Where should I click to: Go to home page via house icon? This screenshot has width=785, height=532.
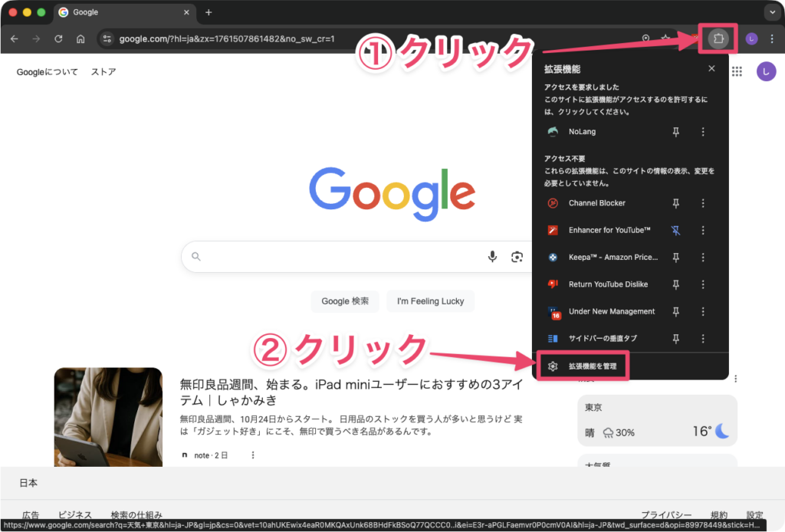tap(80, 39)
